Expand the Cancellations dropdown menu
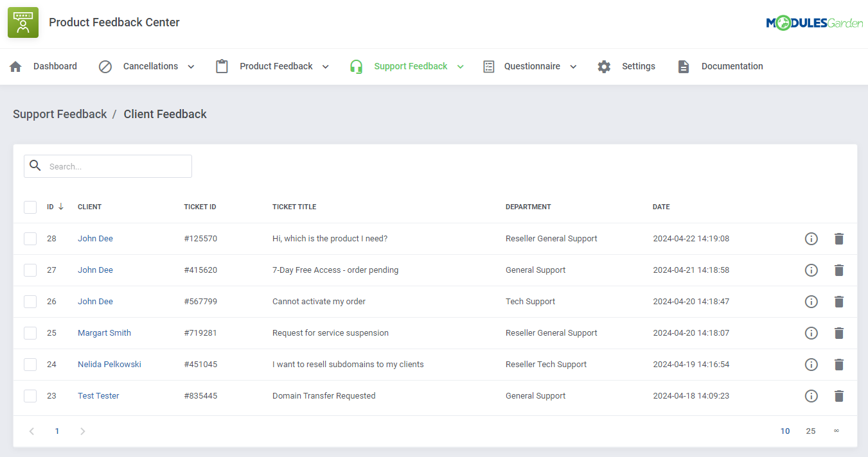 pyautogui.click(x=191, y=66)
